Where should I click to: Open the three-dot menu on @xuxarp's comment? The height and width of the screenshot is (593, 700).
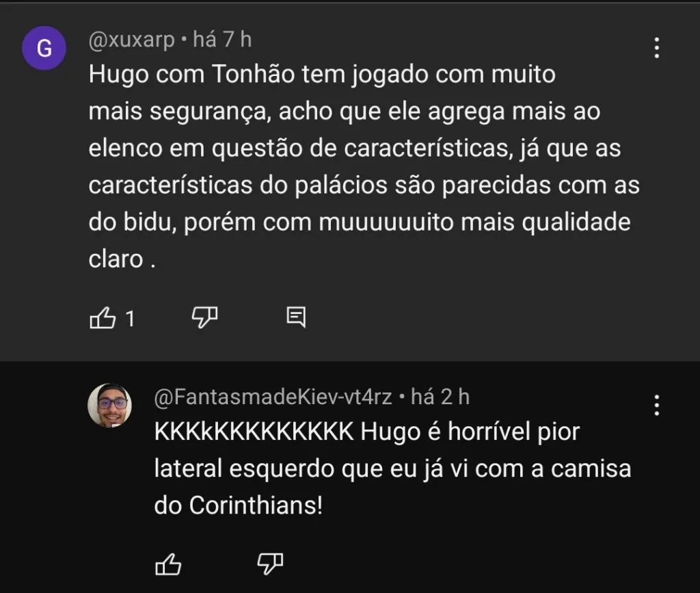(656, 49)
